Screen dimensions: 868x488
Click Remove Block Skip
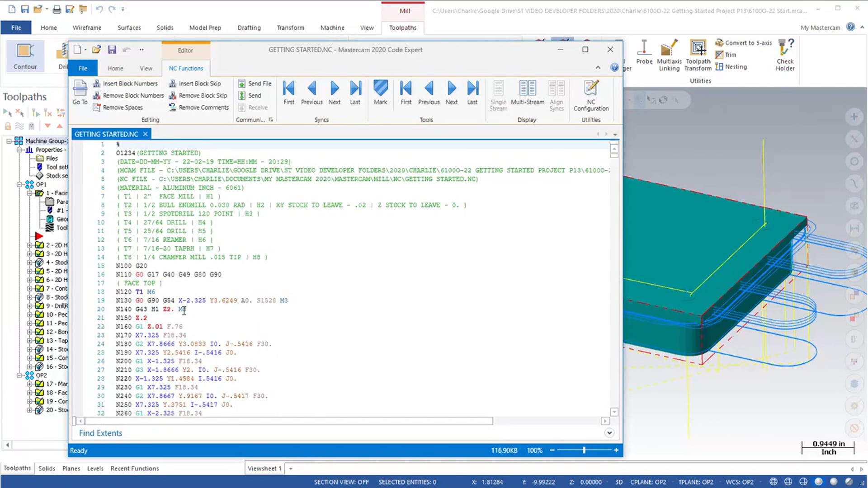click(x=198, y=95)
